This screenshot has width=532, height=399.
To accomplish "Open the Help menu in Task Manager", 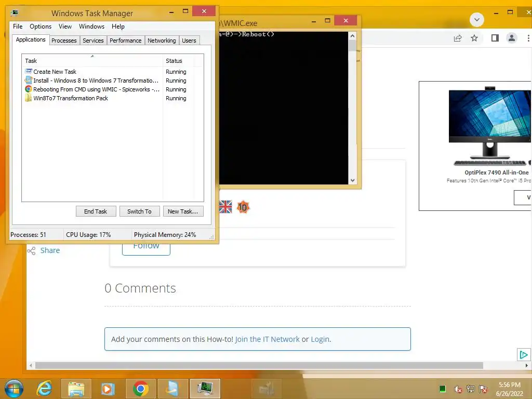I will click(118, 26).
